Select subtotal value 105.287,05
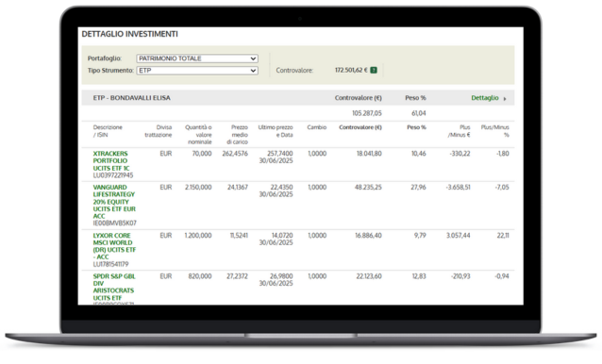 point(367,113)
